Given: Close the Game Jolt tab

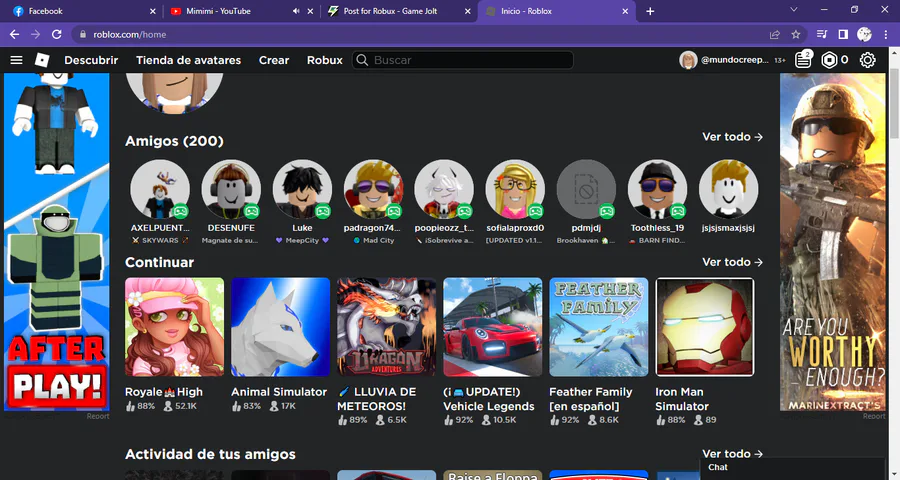Looking at the screenshot, I should click(x=467, y=11).
